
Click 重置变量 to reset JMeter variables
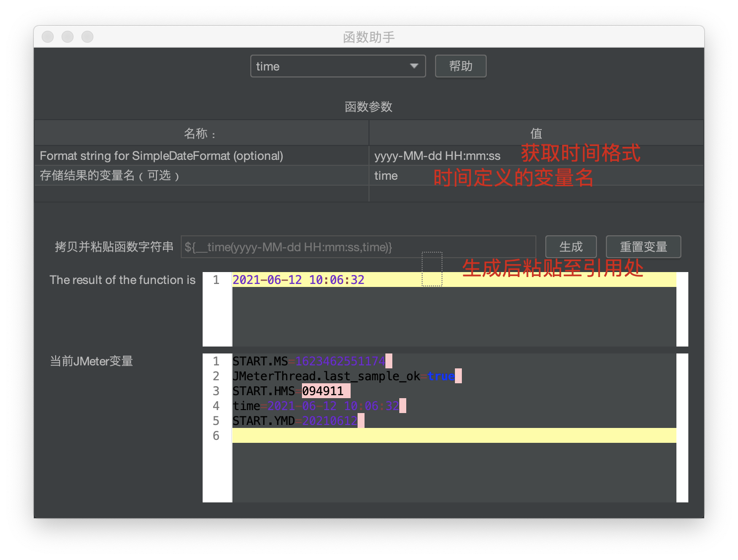click(x=643, y=247)
